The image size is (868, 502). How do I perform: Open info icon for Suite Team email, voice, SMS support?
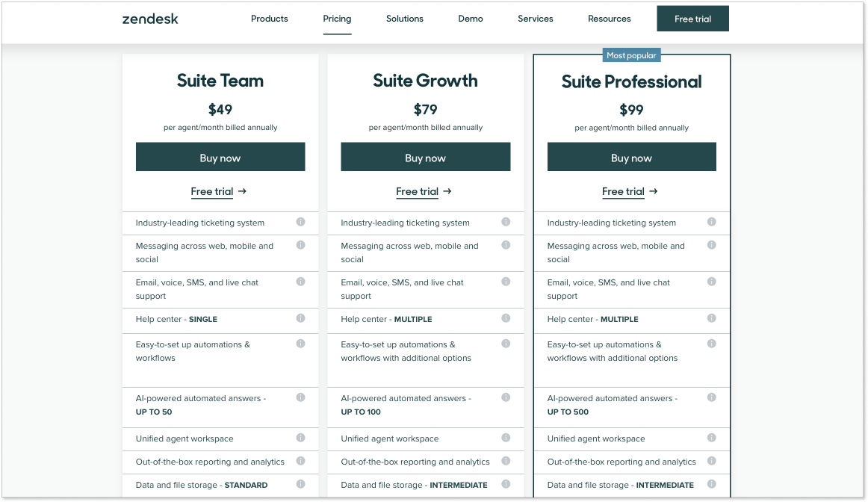[300, 282]
